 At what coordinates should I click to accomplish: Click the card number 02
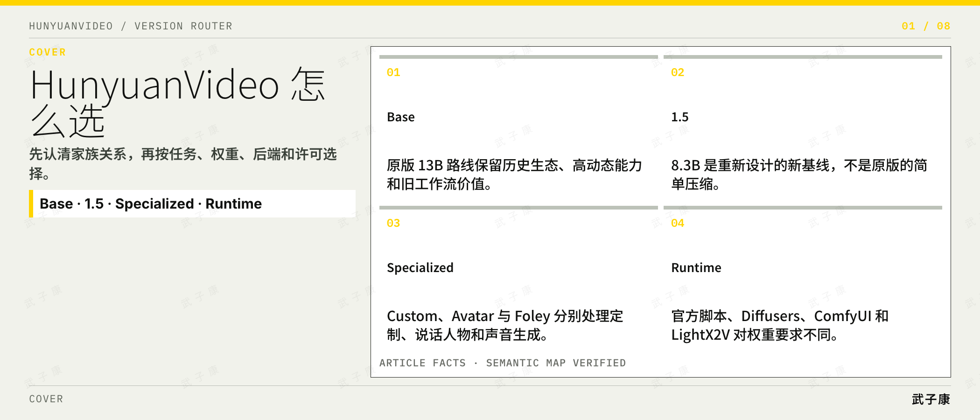click(x=678, y=72)
